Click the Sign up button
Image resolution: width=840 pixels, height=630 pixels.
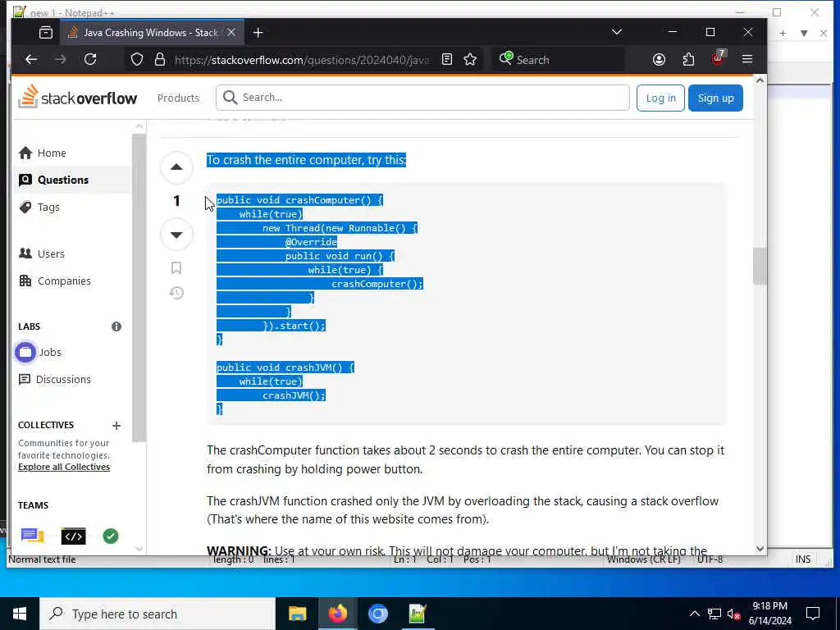tap(715, 98)
